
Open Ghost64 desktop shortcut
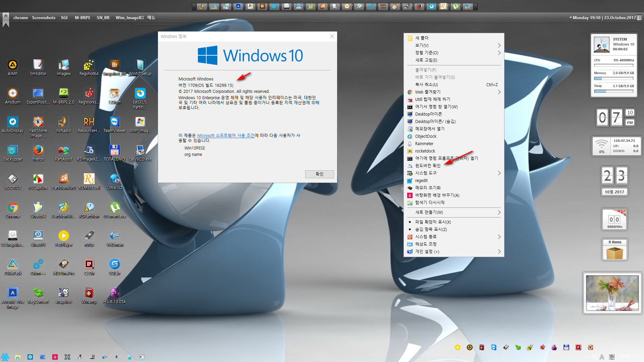click(38, 210)
